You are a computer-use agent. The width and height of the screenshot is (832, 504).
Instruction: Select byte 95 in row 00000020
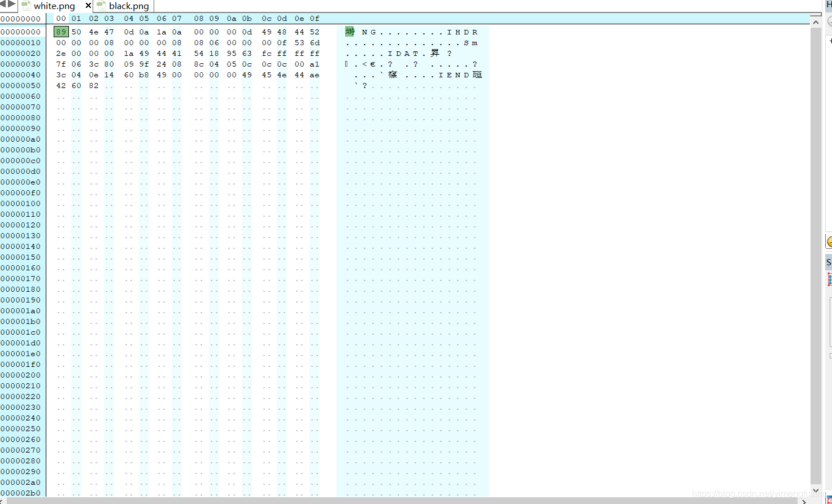coord(232,54)
